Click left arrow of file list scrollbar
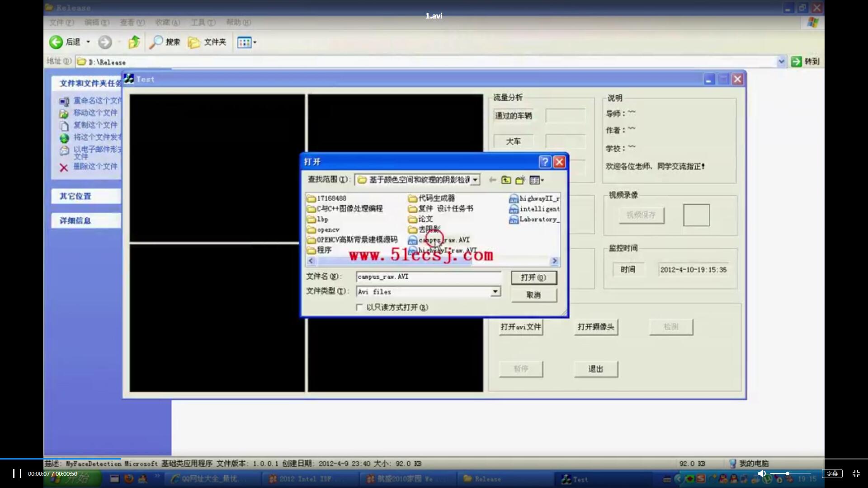The height and width of the screenshot is (488, 868). pyautogui.click(x=311, y=261)
